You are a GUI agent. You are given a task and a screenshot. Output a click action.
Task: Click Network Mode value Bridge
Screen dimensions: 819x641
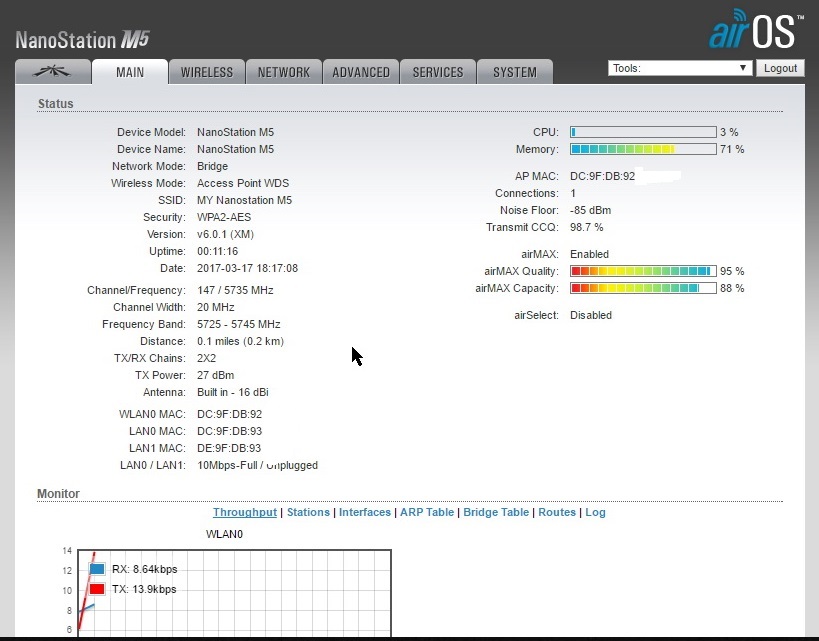pos(213,166)
